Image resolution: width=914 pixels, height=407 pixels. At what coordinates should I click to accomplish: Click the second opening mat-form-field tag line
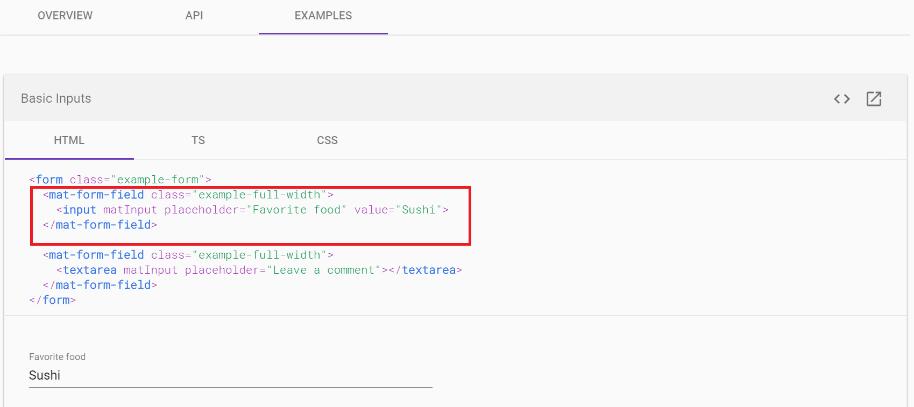tap(188, 255)
